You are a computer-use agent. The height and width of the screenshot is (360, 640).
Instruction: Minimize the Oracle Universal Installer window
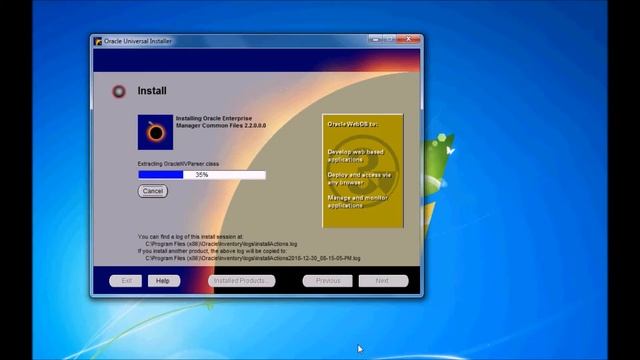[376, 39]
